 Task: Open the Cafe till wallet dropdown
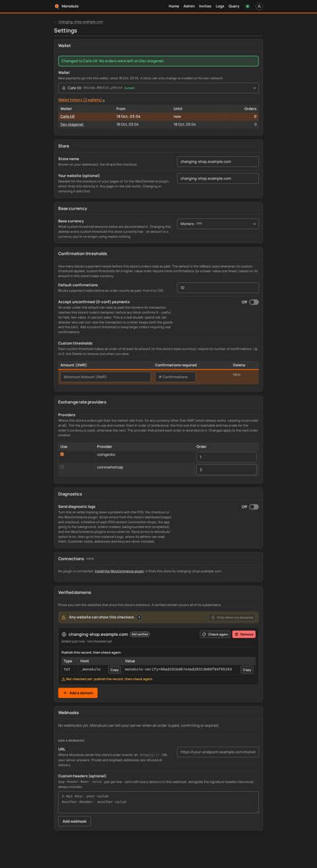pos(158,87)
